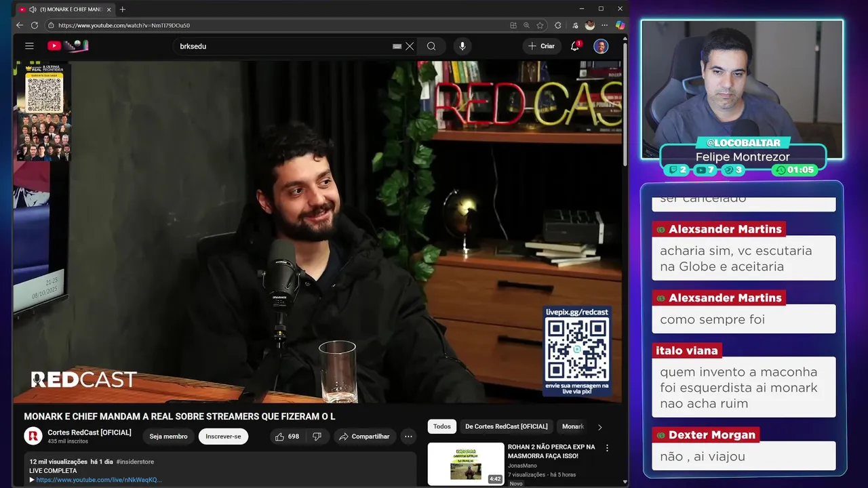Screen dimensions: 868x488
Task: Click the video title text MONARK E CHIEF
Action: [x=180, y=417]
